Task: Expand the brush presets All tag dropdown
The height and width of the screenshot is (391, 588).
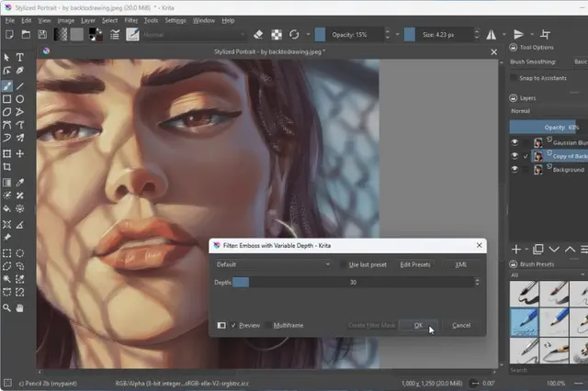Action: click(x=548, y=275)
